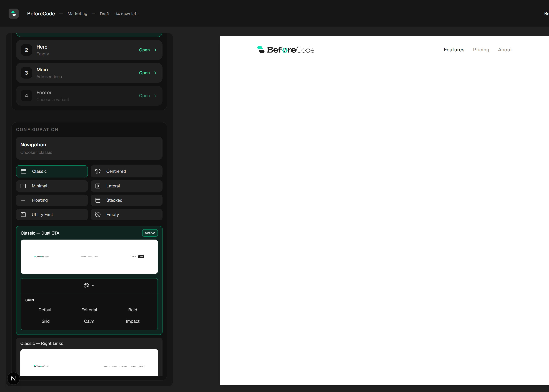This screenshot has height=392, width=549.
Task: Click the Stacked rows icon
Action: point(98,200)
